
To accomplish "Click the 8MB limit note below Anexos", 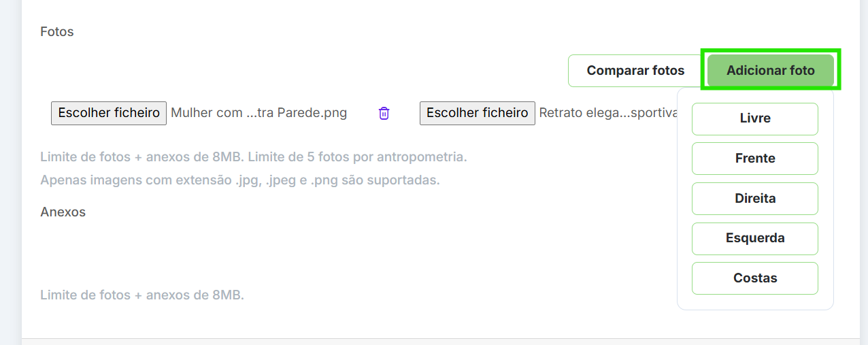I will (141, 295).
